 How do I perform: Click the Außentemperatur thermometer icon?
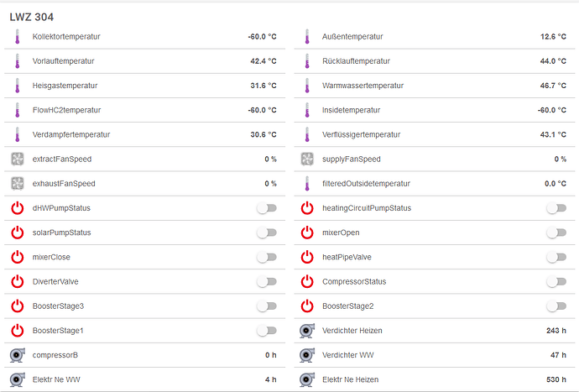point(306,37)
